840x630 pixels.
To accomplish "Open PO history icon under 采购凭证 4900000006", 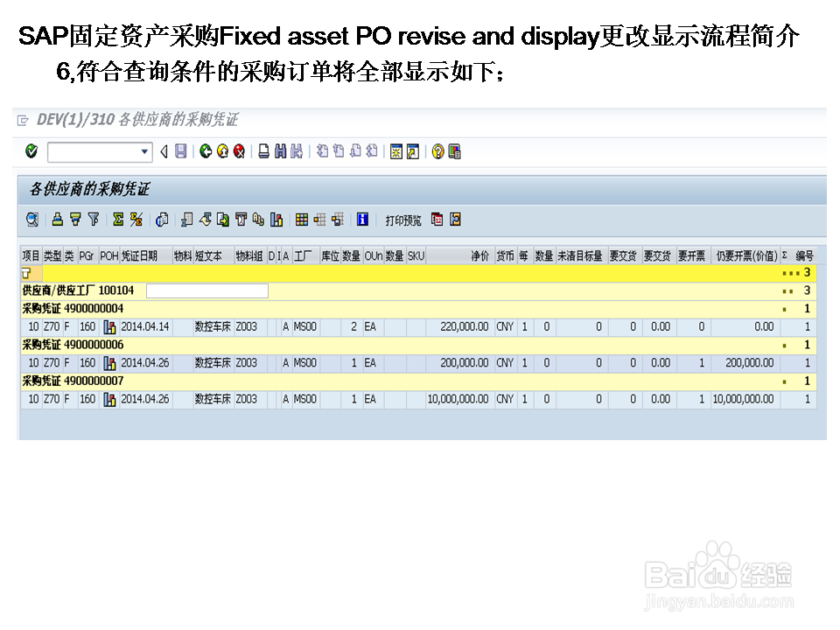I will click(x=109, y=363).
